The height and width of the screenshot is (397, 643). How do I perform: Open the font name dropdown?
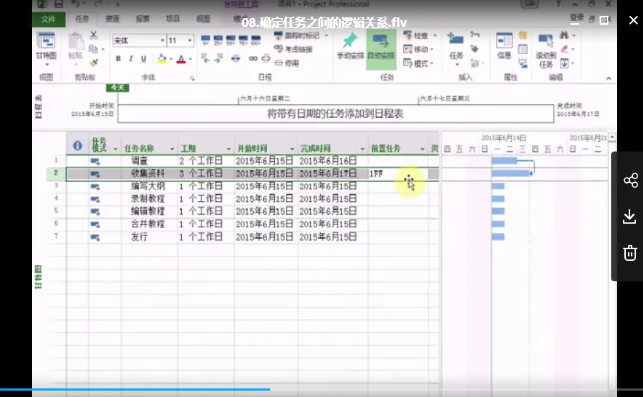click(x=162, y=41)
